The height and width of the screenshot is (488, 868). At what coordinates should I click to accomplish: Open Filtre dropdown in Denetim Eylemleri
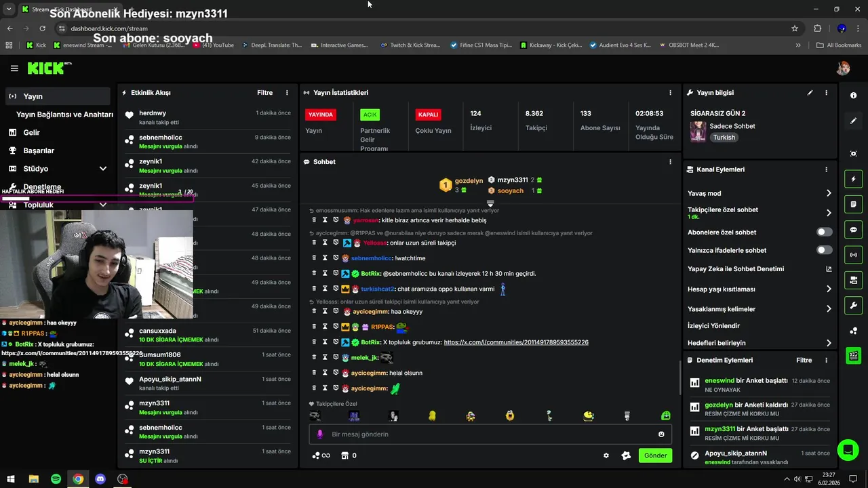click(x=804, y=361)
